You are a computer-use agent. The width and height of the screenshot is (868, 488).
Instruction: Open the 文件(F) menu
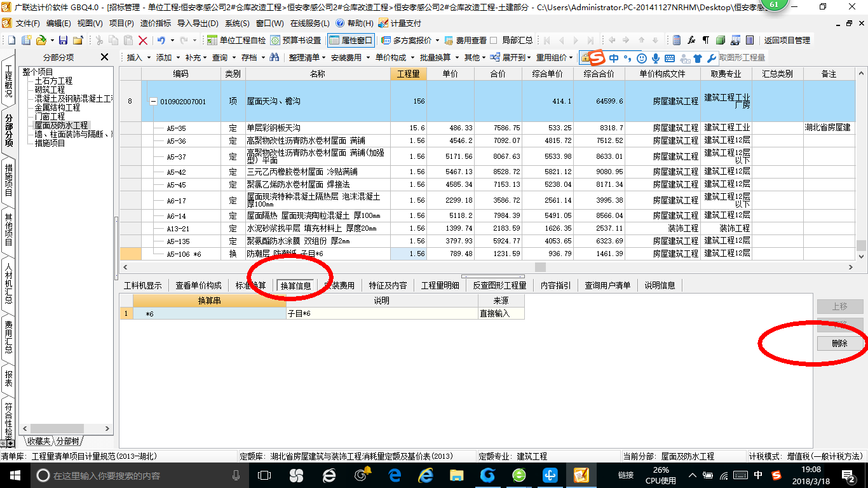[x=27, y=23]
